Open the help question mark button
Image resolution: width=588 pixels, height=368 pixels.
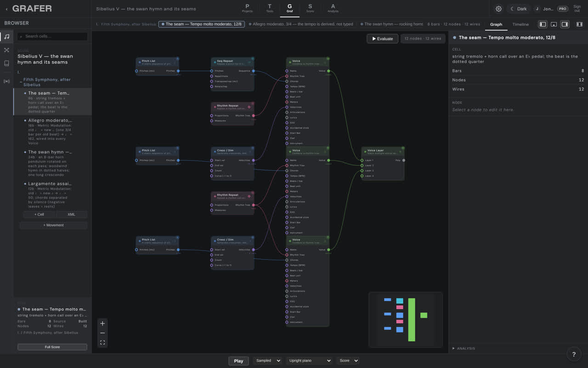(x=574, y=354)
